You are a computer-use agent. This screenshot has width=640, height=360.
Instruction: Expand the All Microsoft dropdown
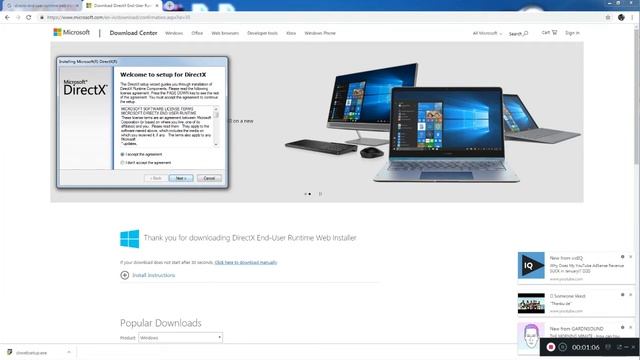[x=487, y=33]
